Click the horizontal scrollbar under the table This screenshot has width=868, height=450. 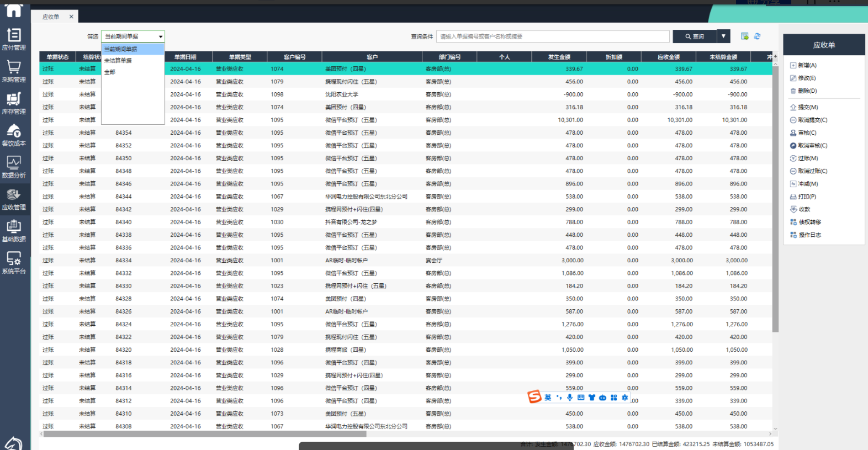[204, 434]
